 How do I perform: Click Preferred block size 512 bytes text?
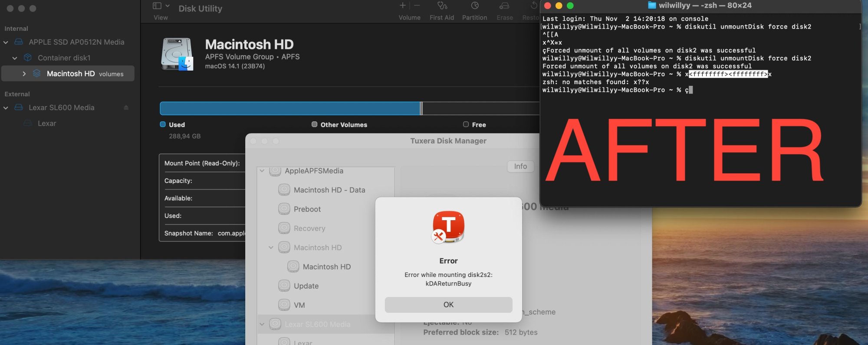tap(480, 332)
